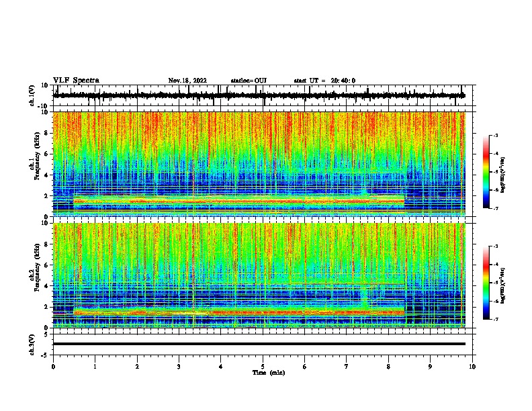
Task: Click the ch.2 "Frequency (kHz)" axis label
Action: (37, 267)
